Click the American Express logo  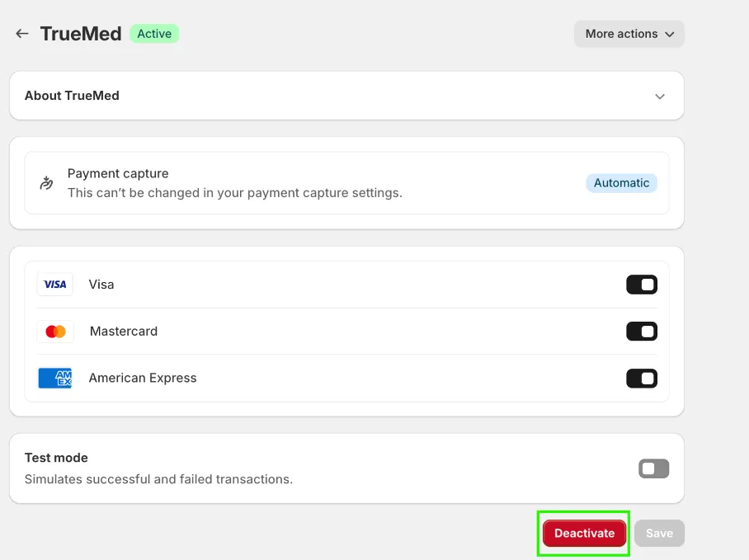click(x=55, y=378)
